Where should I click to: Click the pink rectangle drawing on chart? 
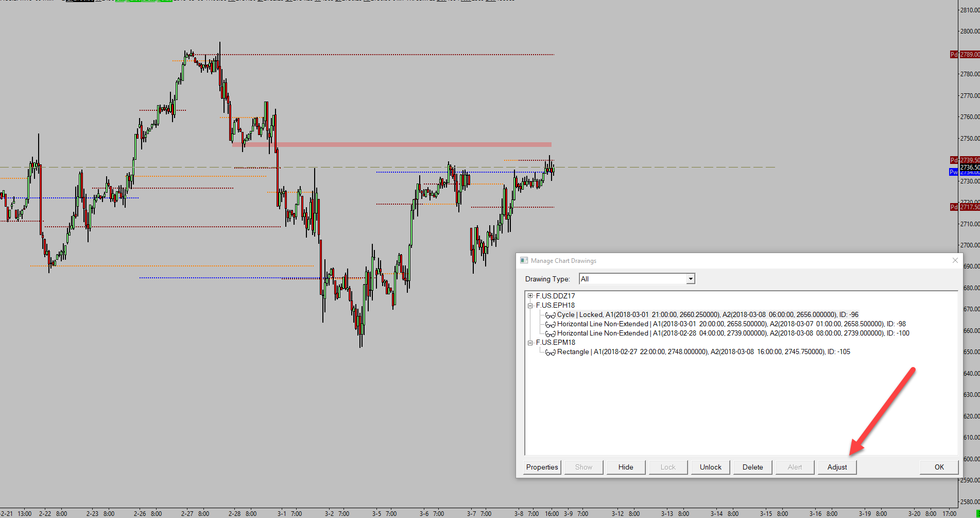(392, 145)
